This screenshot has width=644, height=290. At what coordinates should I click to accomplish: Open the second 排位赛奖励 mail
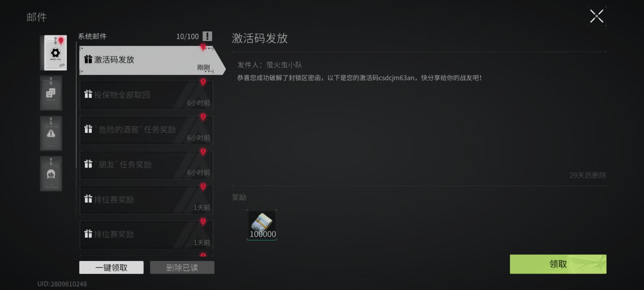point(147,235)
